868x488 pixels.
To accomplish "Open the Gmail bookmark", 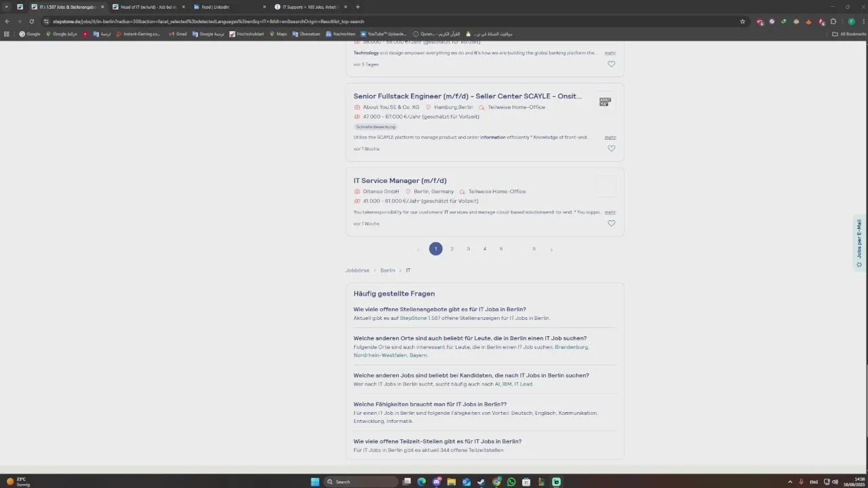I will pyautogui.click(x=178, y=34).
